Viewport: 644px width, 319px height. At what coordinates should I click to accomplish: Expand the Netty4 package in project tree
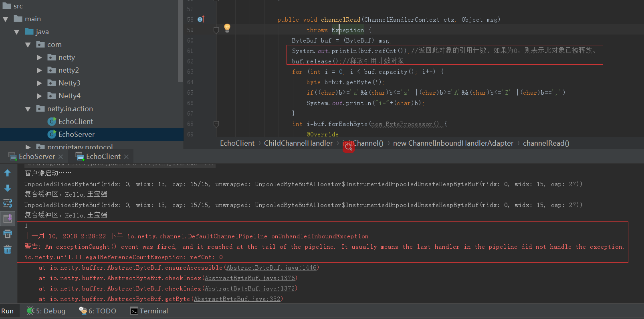pos(39,96)
